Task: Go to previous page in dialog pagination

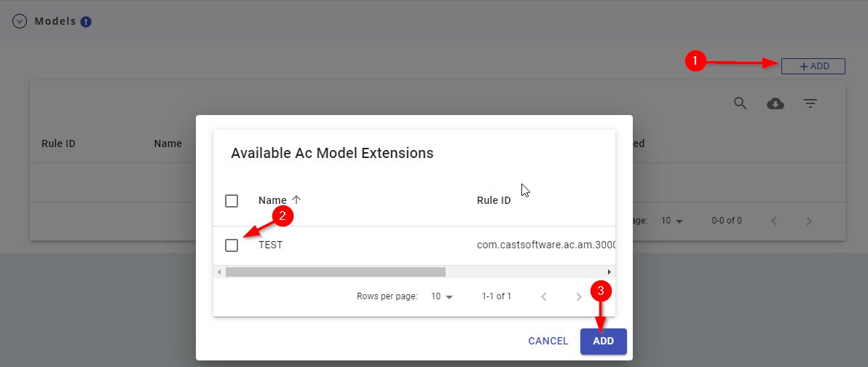Action: click(543, 296)
